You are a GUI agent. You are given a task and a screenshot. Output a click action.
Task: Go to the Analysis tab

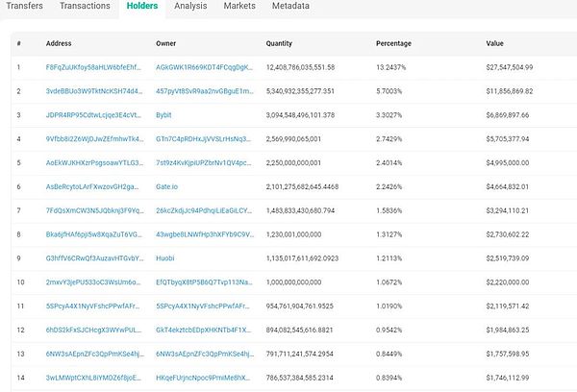[192, 6]
